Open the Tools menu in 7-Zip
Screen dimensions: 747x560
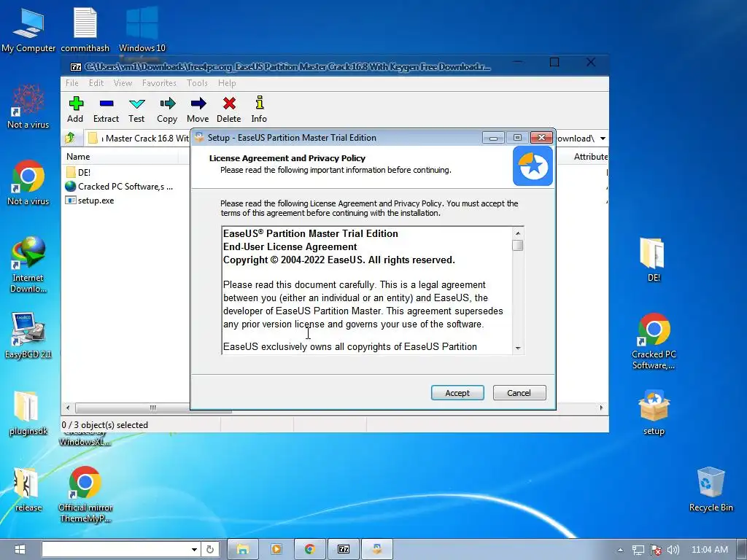(197, 83)
